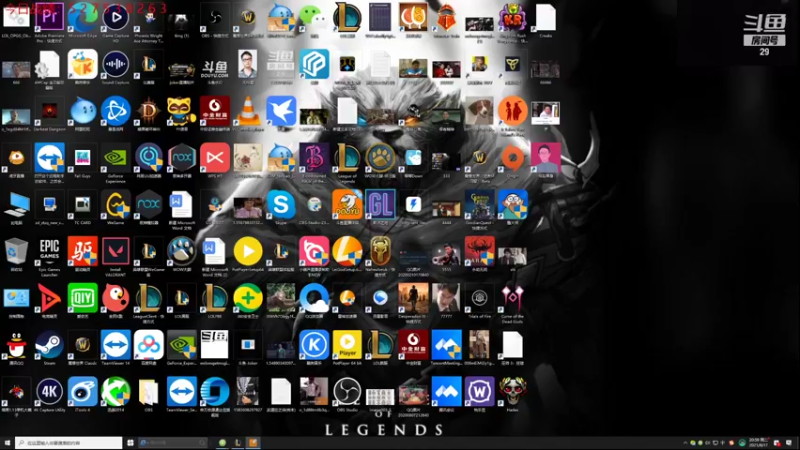Image resolution: width=800 pixels, height=450 pixels.
Task: Select the VLC traffic cone icon
Action: pyautogui.click(x=248, y=111)
